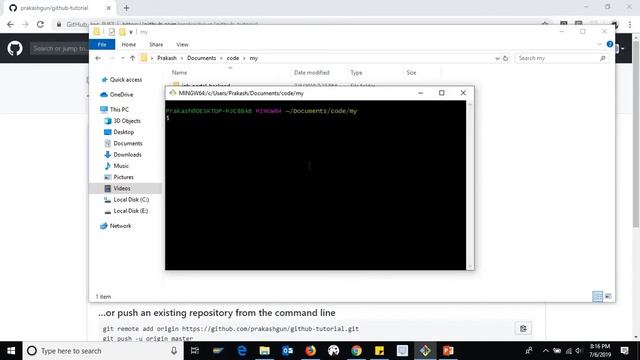Switch to Git Bash taskbar icon
Viewport: 640px width, 360px height.
coord(425,351)
